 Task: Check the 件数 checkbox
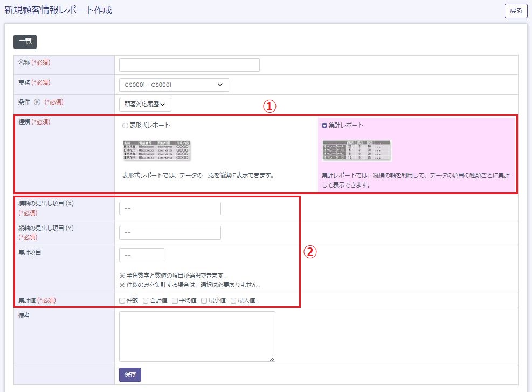click(122, 301)
